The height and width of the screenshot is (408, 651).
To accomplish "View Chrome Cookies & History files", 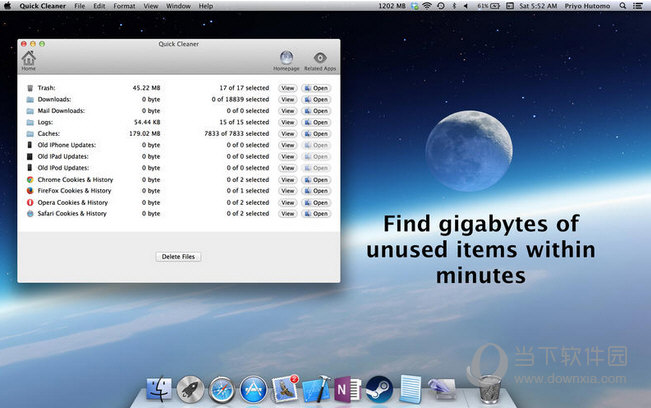I will click(288, 180).
